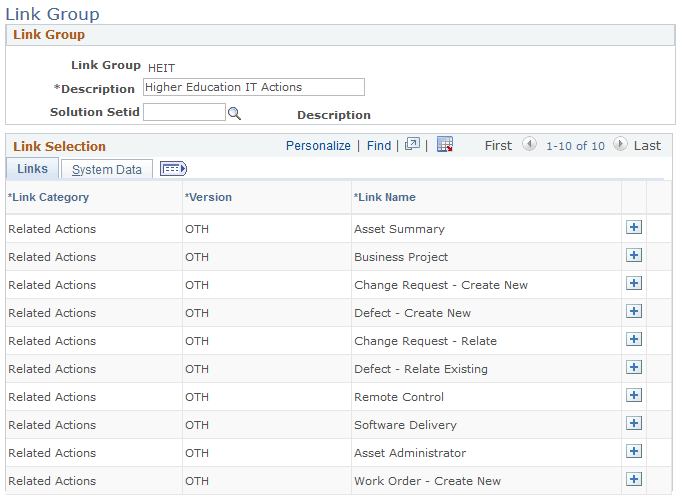Sort by Link Category column header
This screenshot has width=684, height=502.
pos(48,197)
